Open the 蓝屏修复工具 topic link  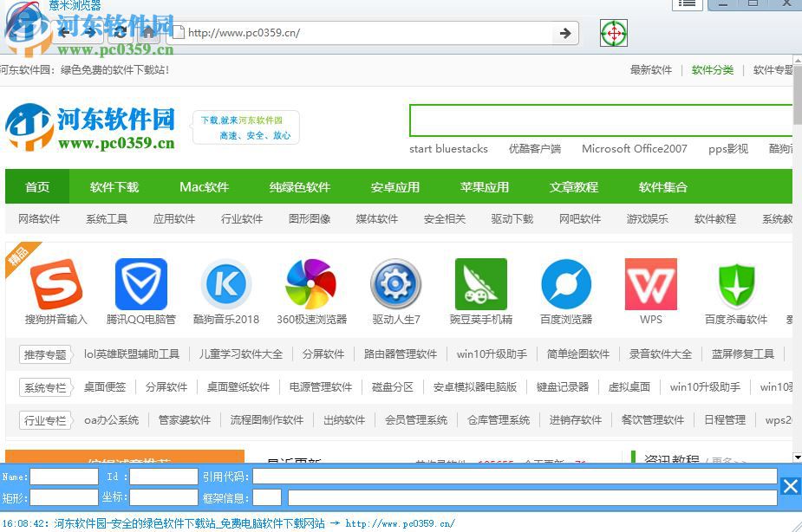[743, 354]
